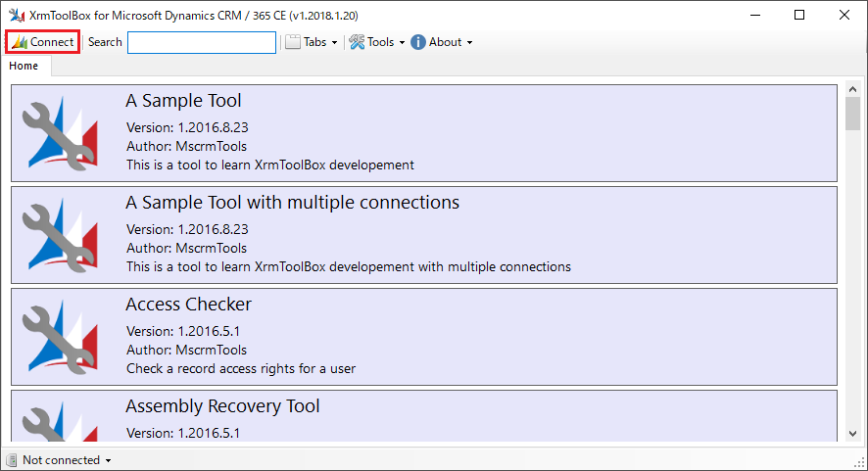Click Author MscrmTools under Access Checker

pos(186,350)
